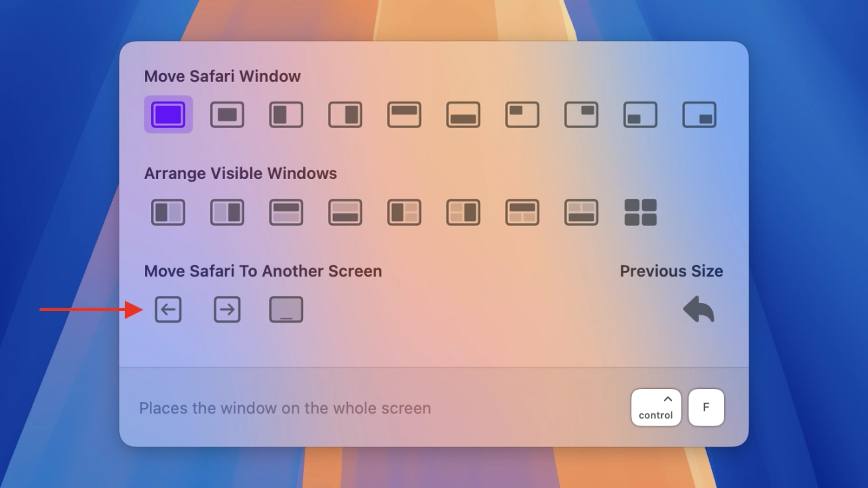Click the control key shortcut badge
Viewport: 868px width, 488px height.
(x=656, y=407)
